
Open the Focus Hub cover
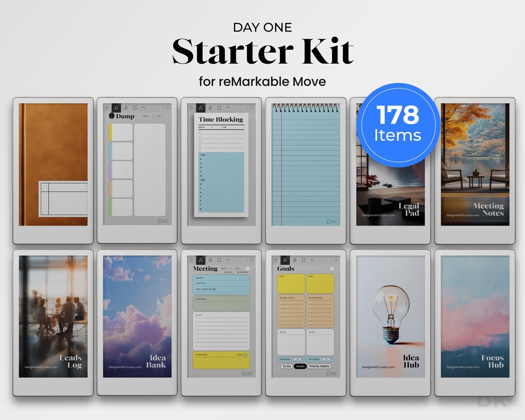coord(475,316)
